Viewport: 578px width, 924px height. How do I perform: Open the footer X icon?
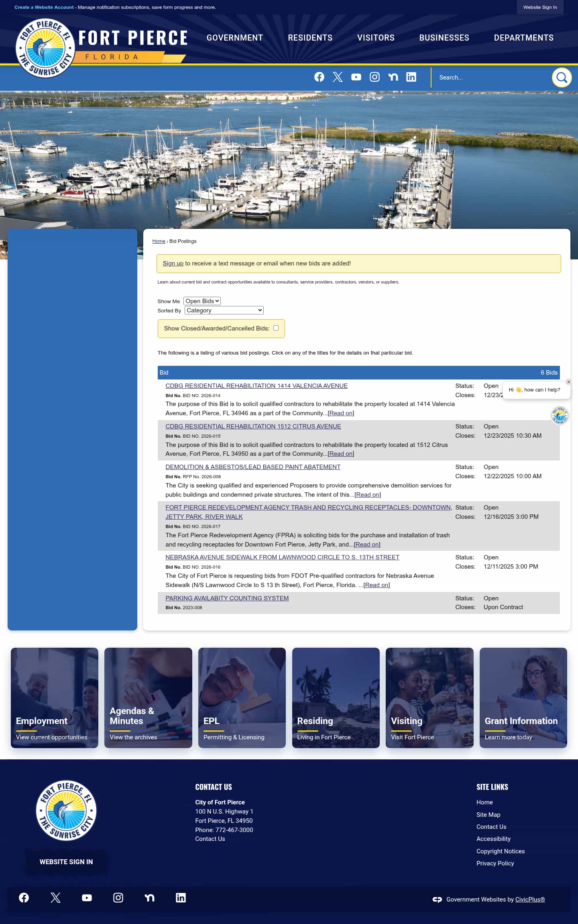coord(55,897)
